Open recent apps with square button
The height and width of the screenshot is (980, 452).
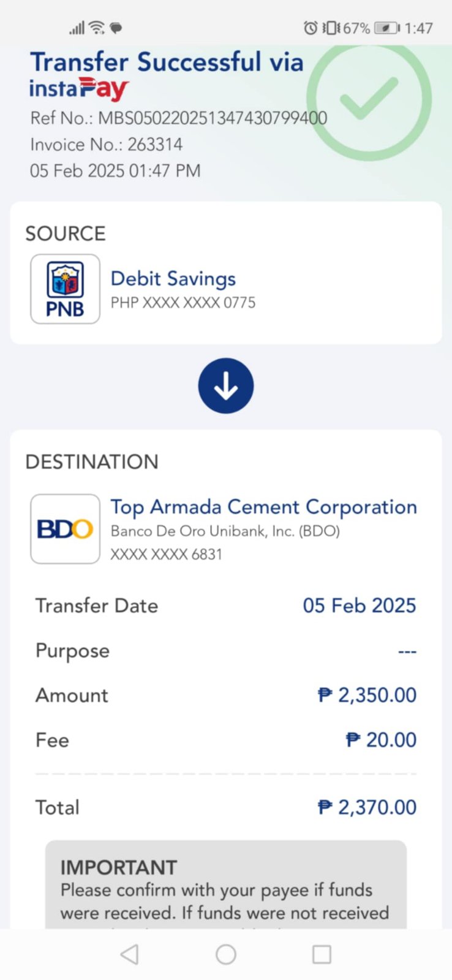click(322, 954)
